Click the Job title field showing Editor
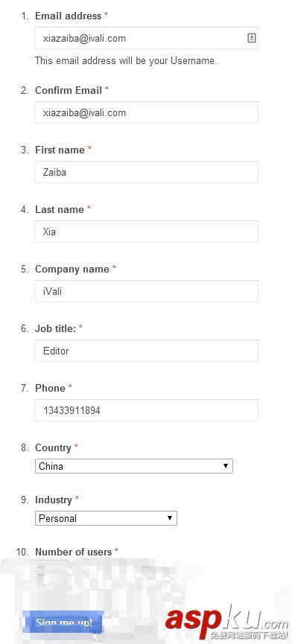The height and width of the screenshot is (644, 292). tap(147, 351)
